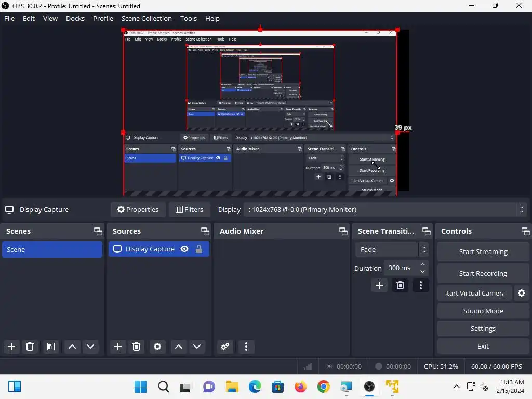Viewport: 532px width, 399px height.
Task: Toggle Display Capture visibility eye
Action: pos(184,249)
